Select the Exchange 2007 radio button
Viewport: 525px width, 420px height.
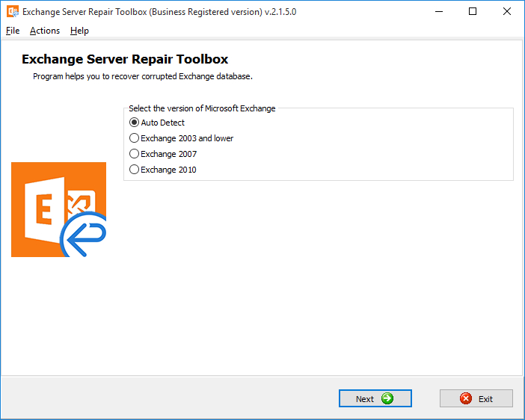tap(135, 154)
